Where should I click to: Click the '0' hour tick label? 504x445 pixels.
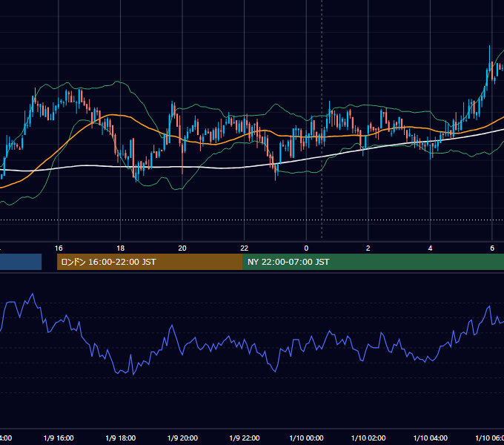click(306, 248)
